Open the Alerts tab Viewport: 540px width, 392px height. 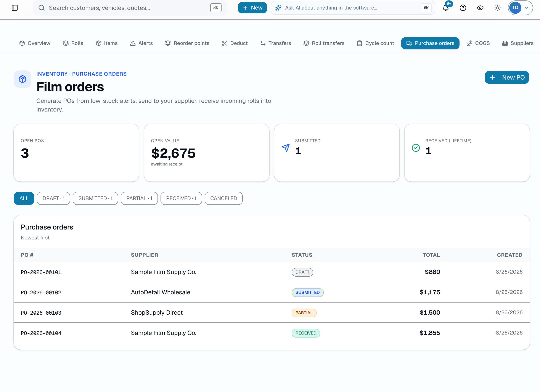(x=141, y=43)
